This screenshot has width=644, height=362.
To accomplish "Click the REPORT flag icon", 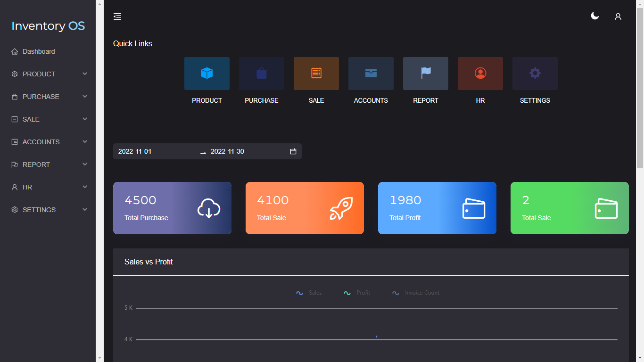I will point(425,73).
